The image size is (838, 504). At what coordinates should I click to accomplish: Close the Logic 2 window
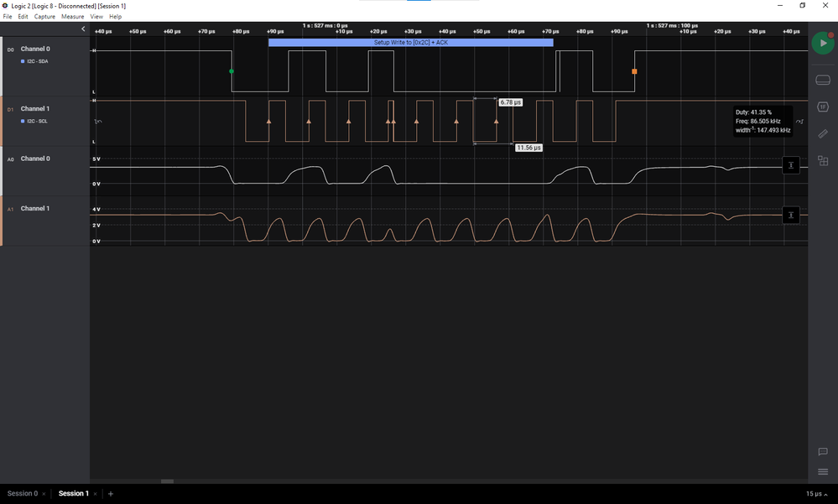(825, 5)
